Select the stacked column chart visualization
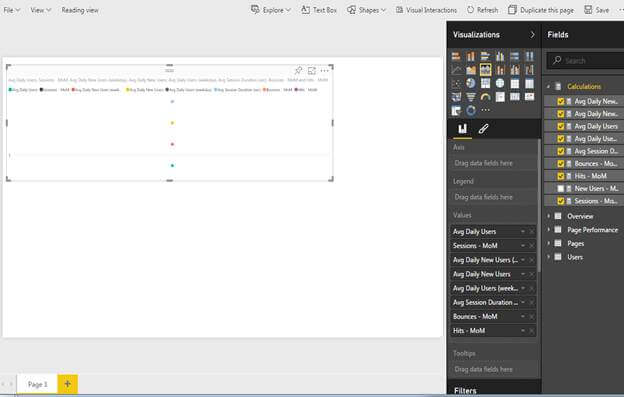624x397 pixels. pos(471,56)
